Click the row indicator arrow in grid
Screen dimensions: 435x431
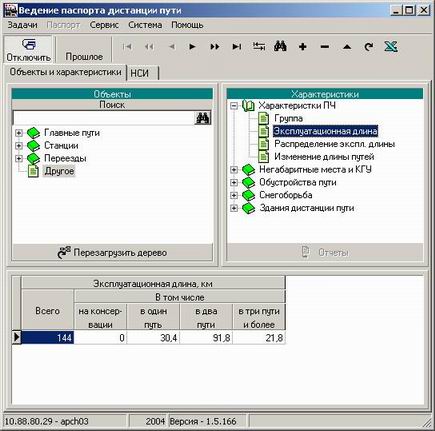click(x=17, y=338)
